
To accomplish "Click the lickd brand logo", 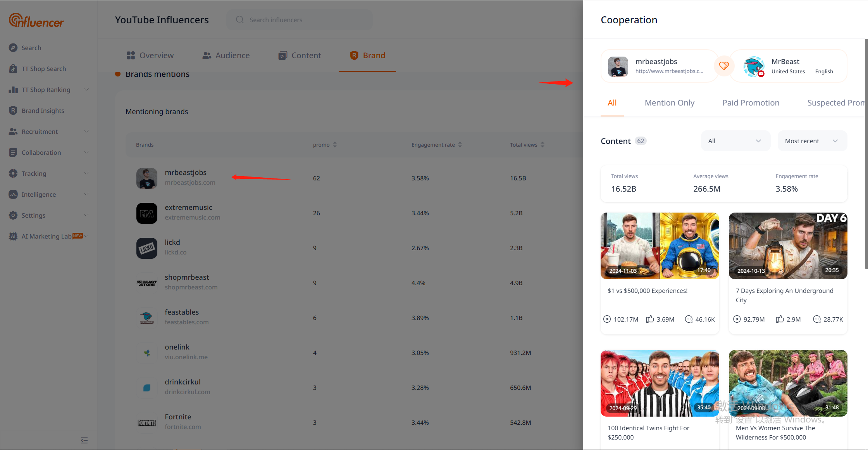I will [147, 248].
